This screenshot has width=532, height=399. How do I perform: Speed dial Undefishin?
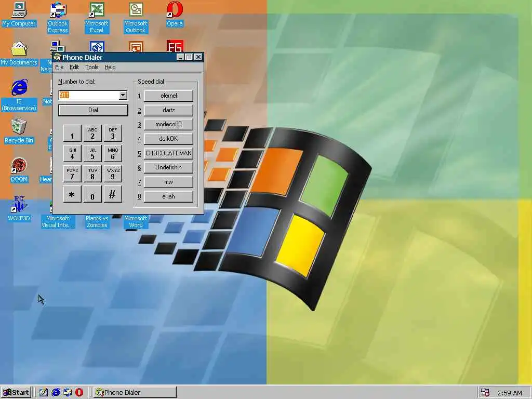coord(169,167)
